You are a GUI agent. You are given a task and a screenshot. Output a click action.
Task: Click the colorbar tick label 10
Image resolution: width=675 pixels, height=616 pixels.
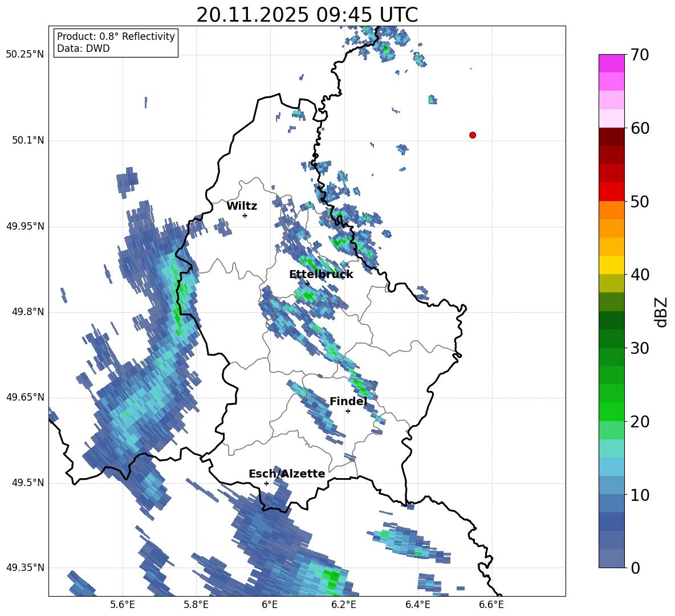[640, 495]
